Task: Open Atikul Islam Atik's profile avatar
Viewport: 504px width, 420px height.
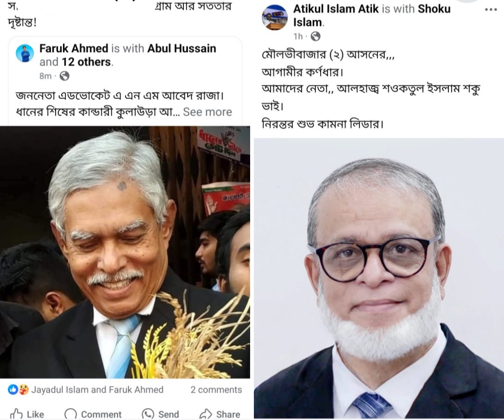Action: click(x=275, y=18)
